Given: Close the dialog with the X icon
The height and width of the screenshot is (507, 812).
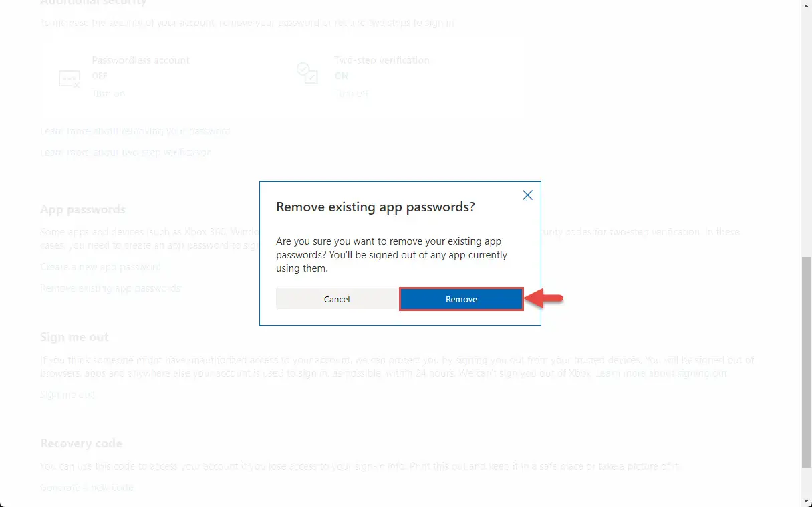Looking at the screenshot, I should click(x=527, y=195).
